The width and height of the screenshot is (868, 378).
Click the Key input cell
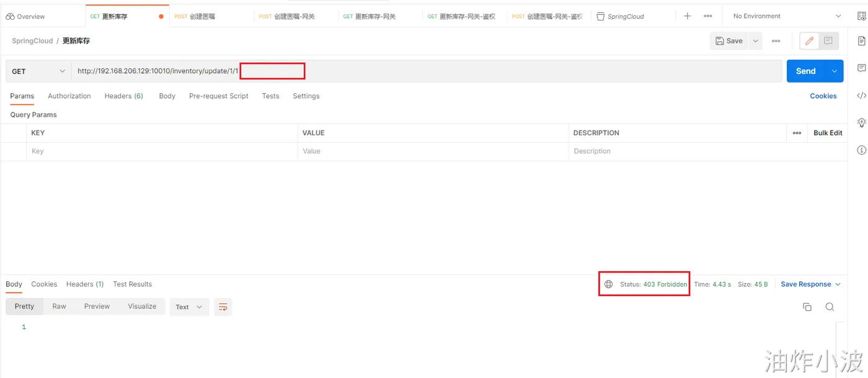pos(162,151)
